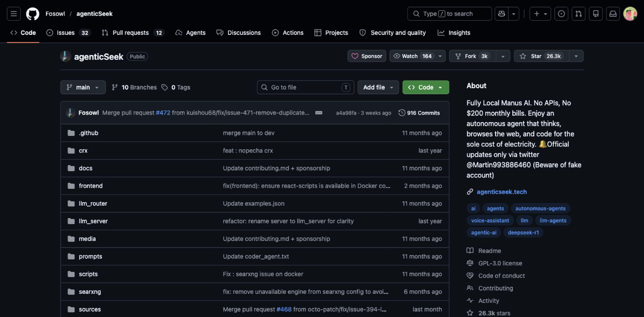Open the main branch selector
The height and width of the screenshot is (317, 644).
(x=83, y=87)
